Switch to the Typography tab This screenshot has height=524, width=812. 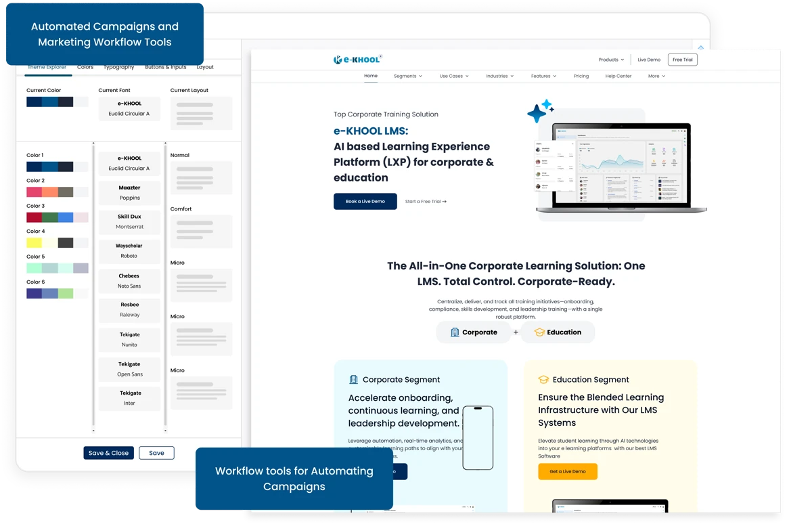click(x=119, y=67)
